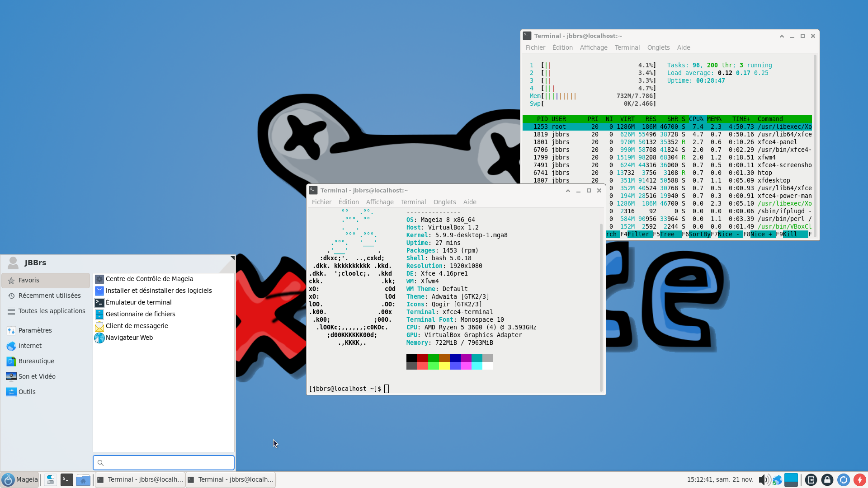
Task: Open the Bureautique category
Action: (46, 361)
